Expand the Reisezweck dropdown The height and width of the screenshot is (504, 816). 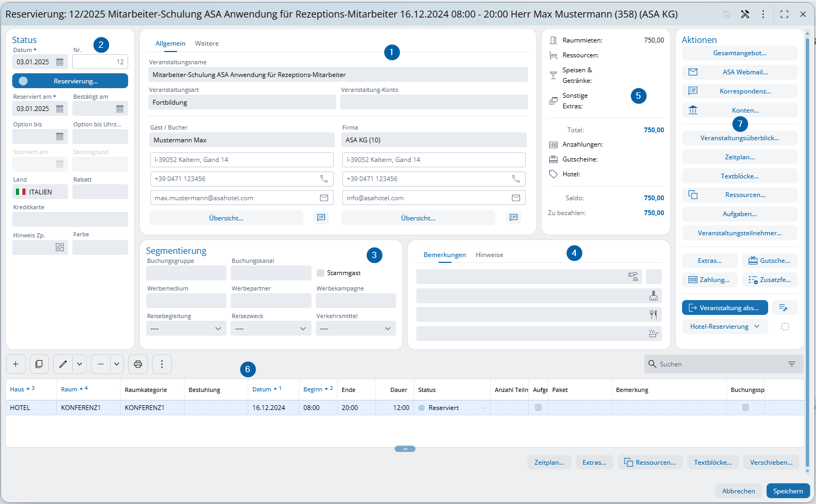[x=271, y=329]
